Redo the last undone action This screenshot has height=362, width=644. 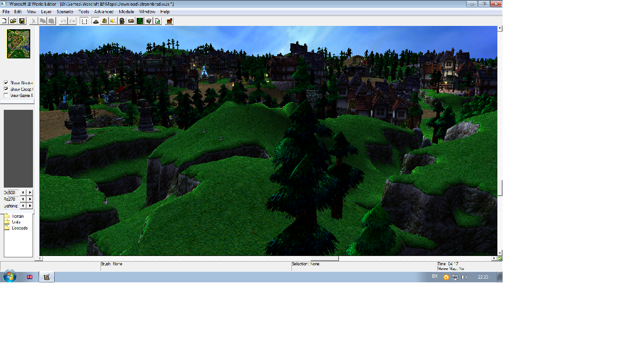pos(72,21)
